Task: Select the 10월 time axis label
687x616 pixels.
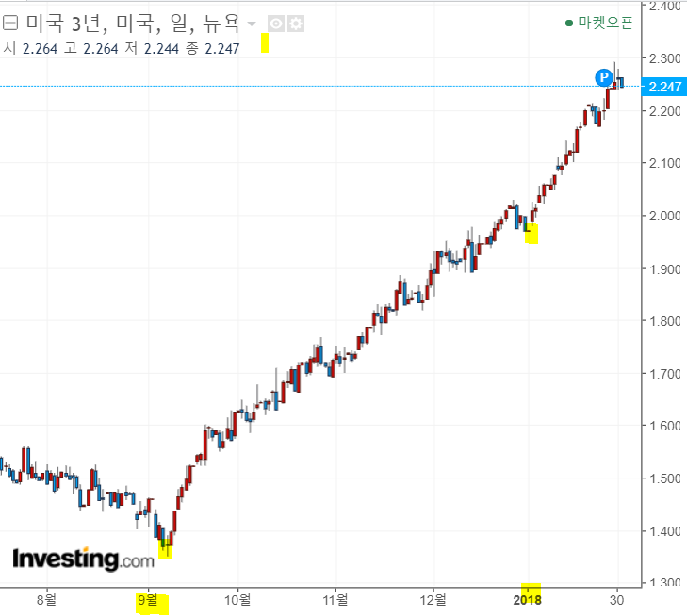Action: tap(237, 599)
